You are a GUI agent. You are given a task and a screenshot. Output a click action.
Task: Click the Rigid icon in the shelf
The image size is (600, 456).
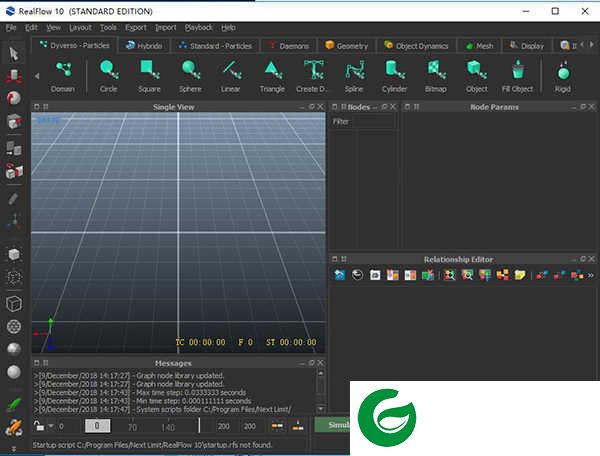click(x=563, y=76)
